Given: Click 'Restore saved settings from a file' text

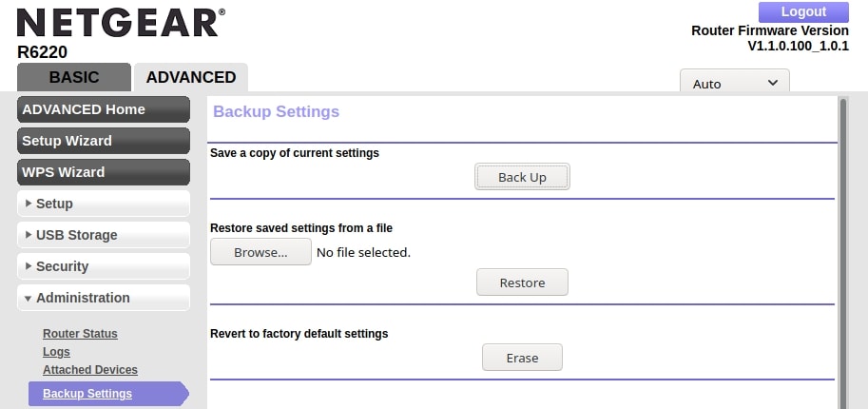Looking at the screenshot, I should click(301, 227).
